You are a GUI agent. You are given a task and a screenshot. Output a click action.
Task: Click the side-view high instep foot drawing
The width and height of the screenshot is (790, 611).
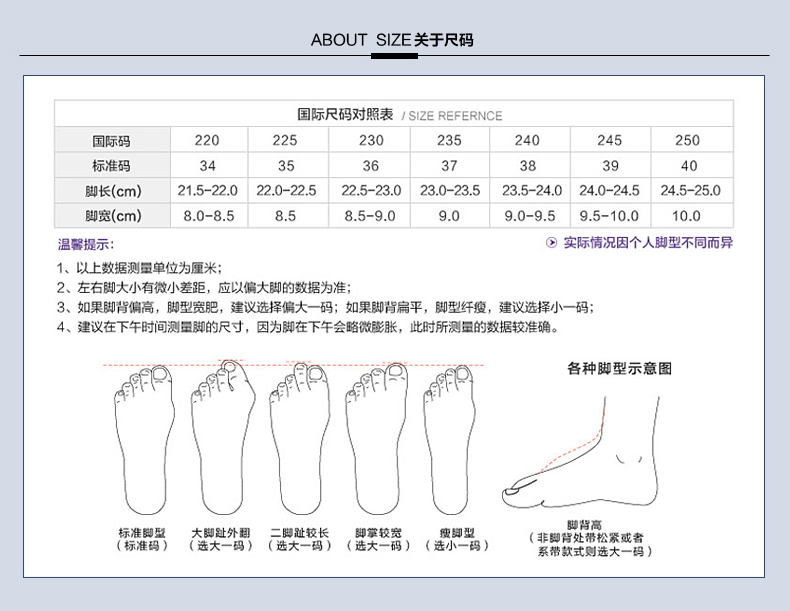pos(584,448)
